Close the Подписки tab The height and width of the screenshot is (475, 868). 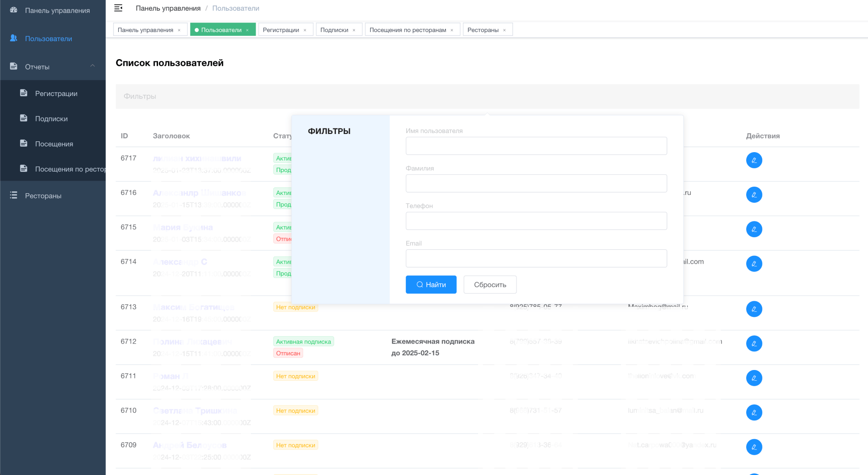[x=354, y=30]
